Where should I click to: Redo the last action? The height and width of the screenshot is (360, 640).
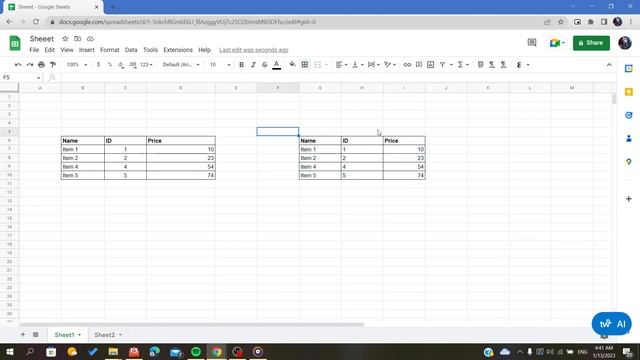tap(30, 64)
